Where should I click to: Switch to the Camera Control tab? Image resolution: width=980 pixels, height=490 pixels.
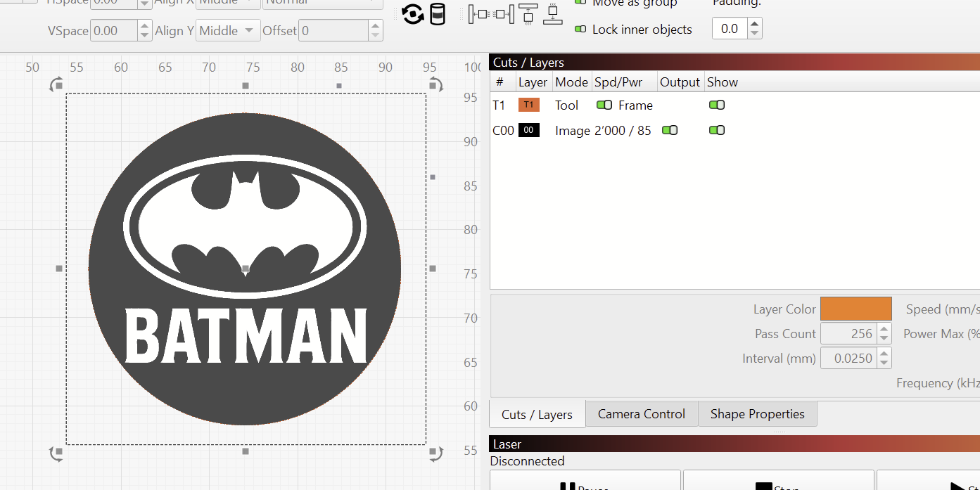641,414
